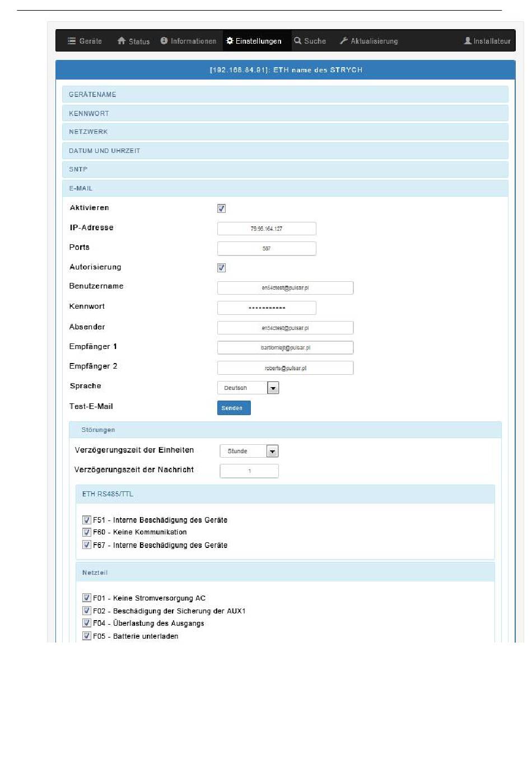This screenshot has height=772, width=532.
Task: Expand the DATUM UND UHRZEIT section
Action: 285,151
